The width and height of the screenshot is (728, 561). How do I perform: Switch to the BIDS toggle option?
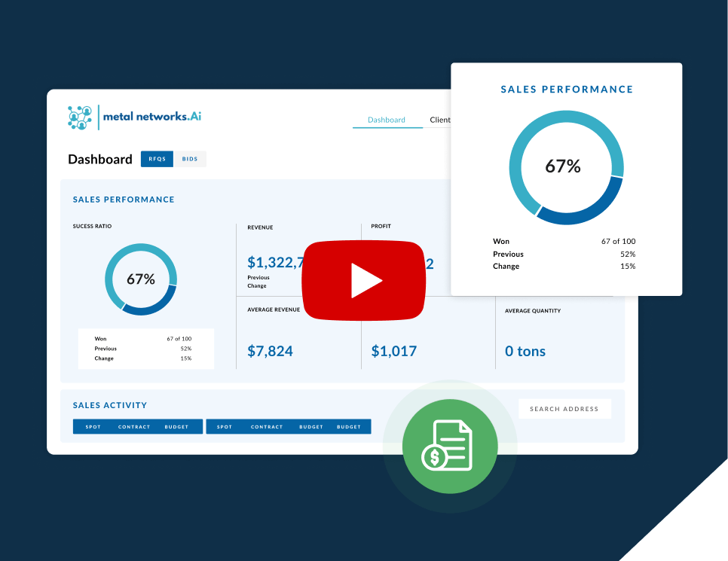click(190, 159)
